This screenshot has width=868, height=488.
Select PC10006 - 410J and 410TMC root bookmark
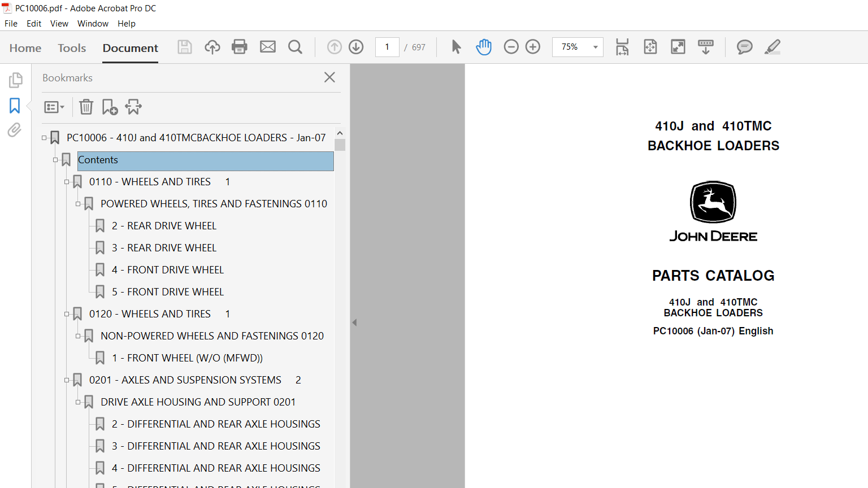tap(196, 138)
